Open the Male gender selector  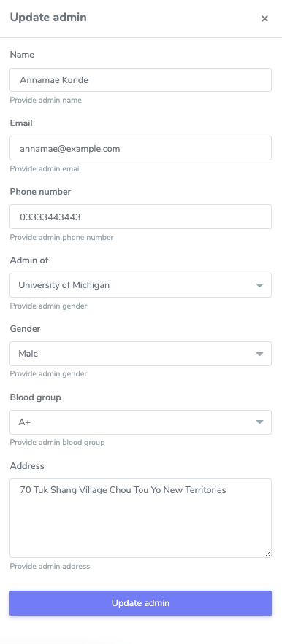click(140, 354)
